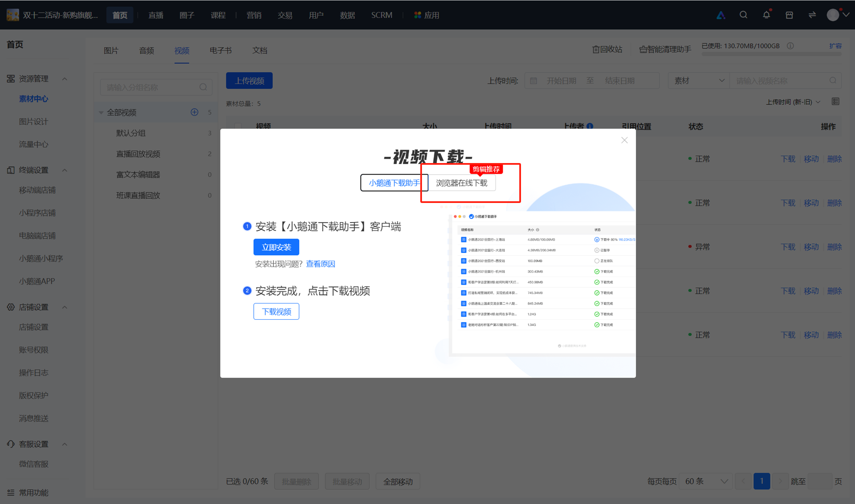The width and height of the screenshot is (855, 504).
Task: Open the 上传时间(新-旧) sort dropdown
Action: click(793, 102)
